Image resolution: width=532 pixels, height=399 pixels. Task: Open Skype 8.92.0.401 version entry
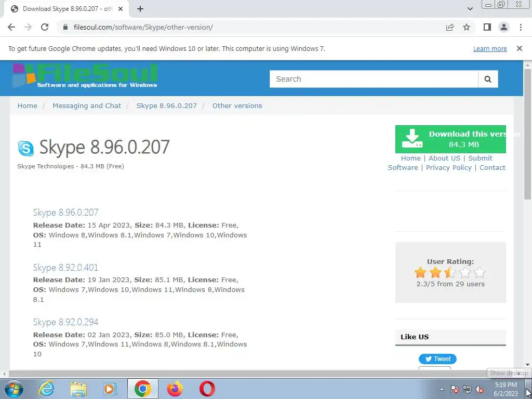tap(66, 268)
